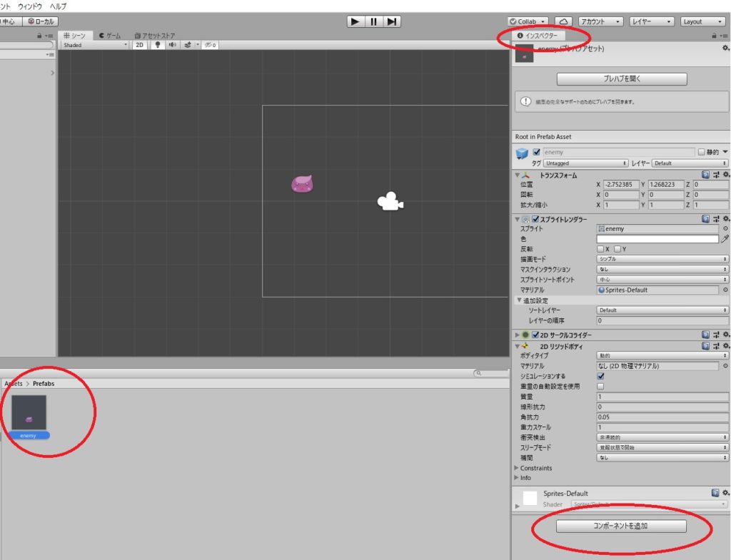Open the Account (アカウント) dropdown button
The image size is (731, 560).
pyautogui.click(x=600, y=21)
